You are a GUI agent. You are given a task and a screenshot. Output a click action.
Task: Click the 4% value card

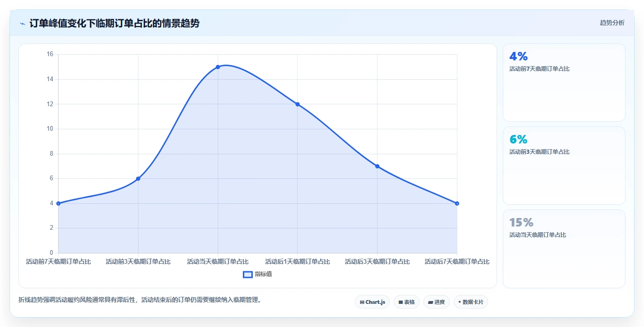pyautogui.click(x=564, y=83)
